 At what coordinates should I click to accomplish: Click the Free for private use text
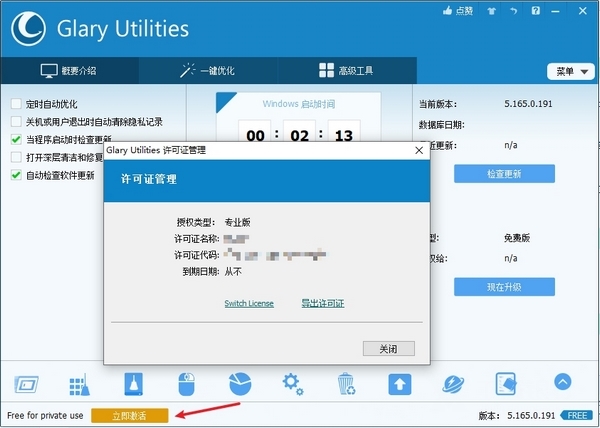[x=45, y=416]
